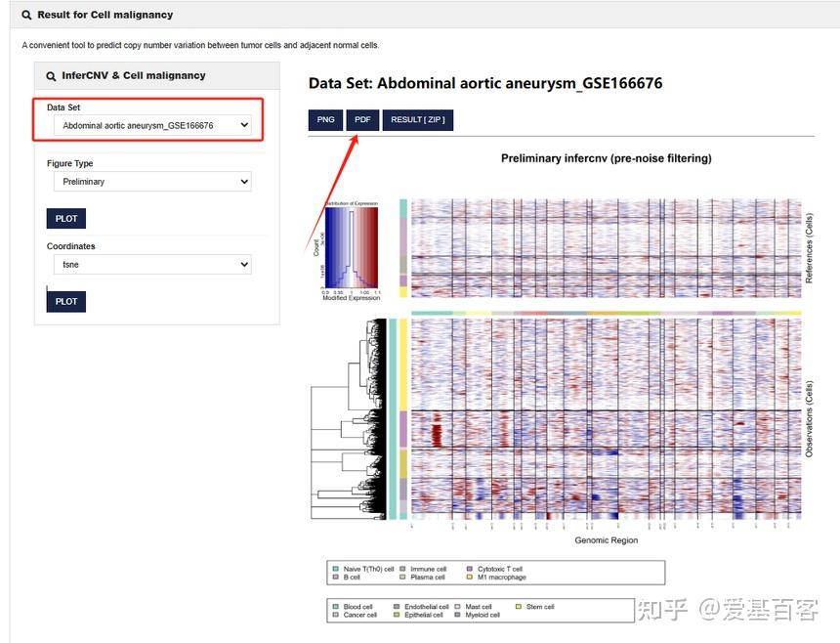
Task: Download the plot as PDF
Action: [x=362, y=119]
